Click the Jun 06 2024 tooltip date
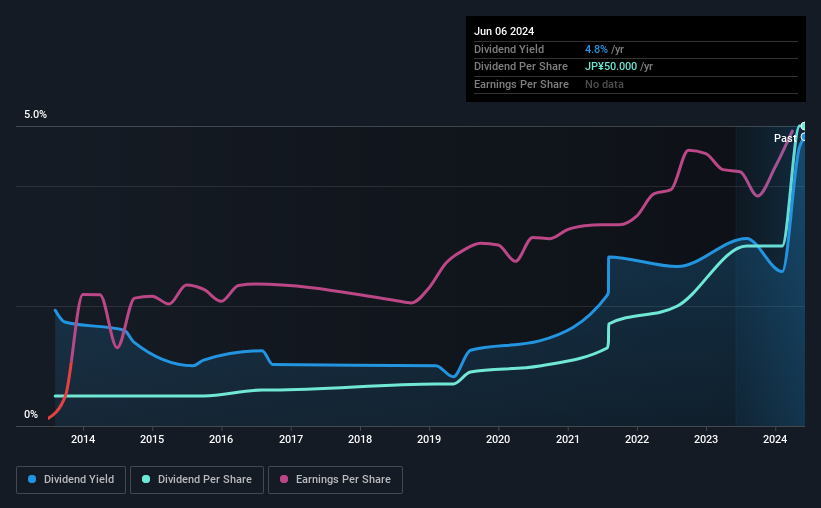This screenshot has height=508, width=821. point(504,31)
